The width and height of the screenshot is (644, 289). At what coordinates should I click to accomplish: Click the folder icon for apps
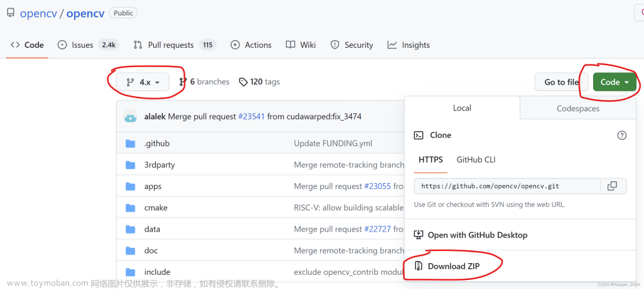coord(130,186)
